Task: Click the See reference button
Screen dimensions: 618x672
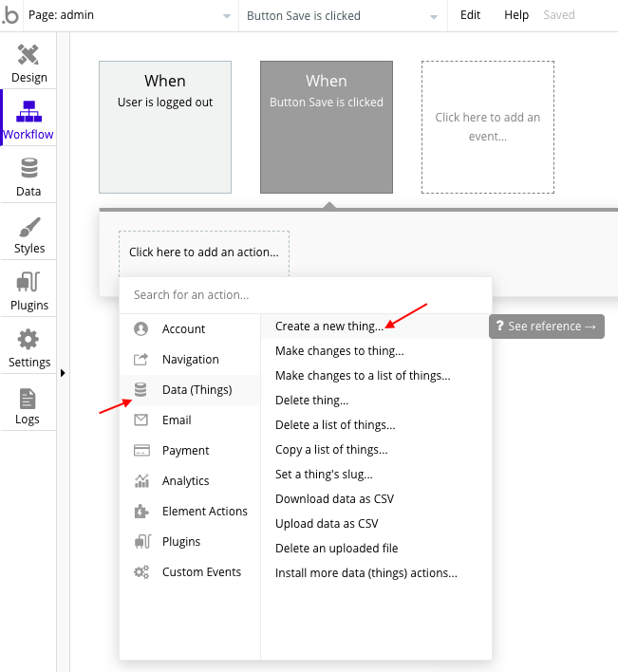Action: [x=547, y=327]
